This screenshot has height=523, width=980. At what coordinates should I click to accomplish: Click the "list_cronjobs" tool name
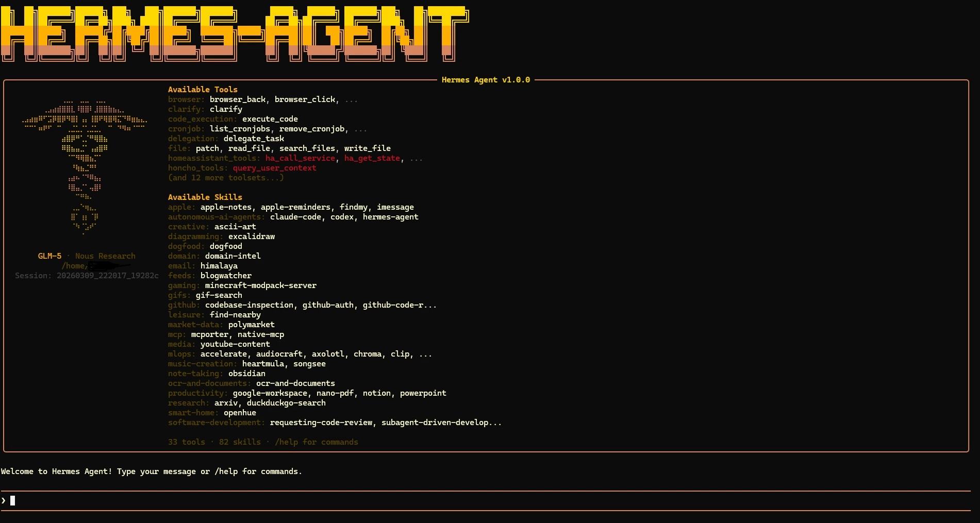240,129
